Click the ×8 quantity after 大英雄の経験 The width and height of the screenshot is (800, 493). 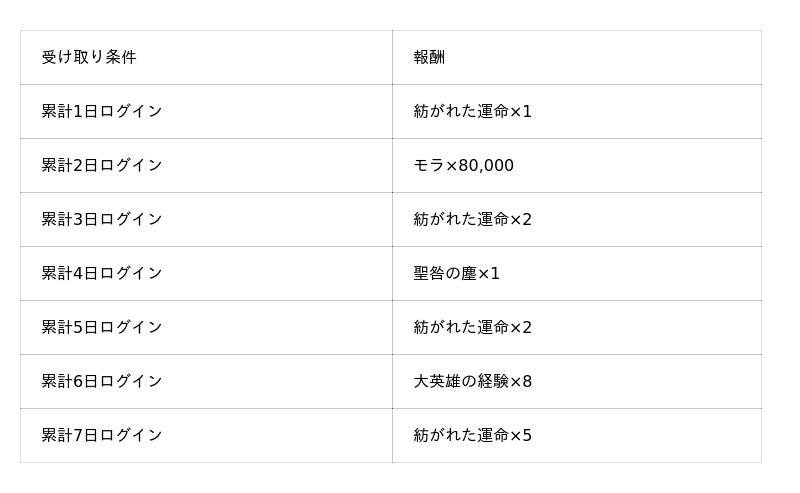pos(521,381)
